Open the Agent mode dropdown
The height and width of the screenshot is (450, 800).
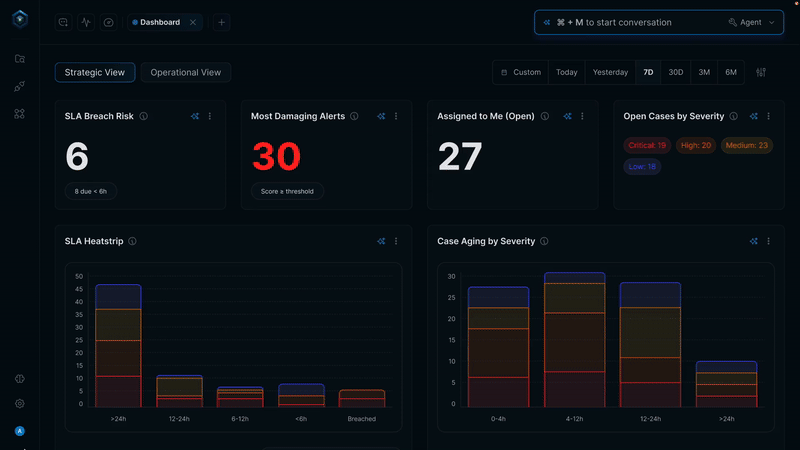click(x=751, y=22)
